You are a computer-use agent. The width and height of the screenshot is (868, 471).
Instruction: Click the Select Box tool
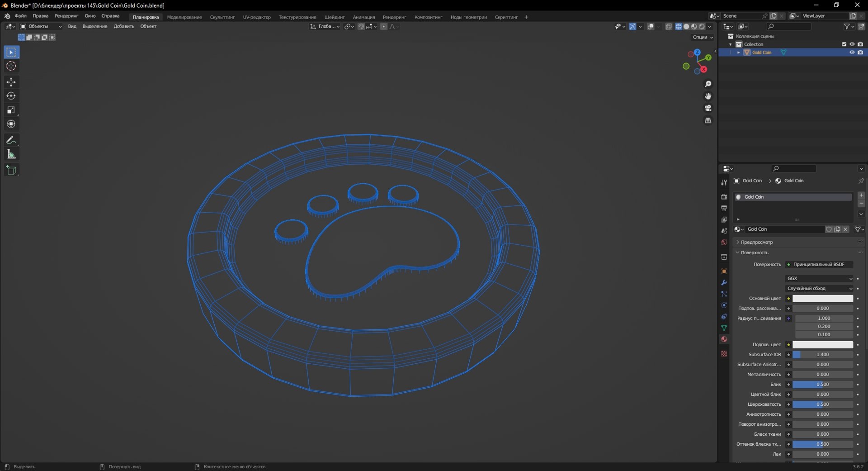11,52
